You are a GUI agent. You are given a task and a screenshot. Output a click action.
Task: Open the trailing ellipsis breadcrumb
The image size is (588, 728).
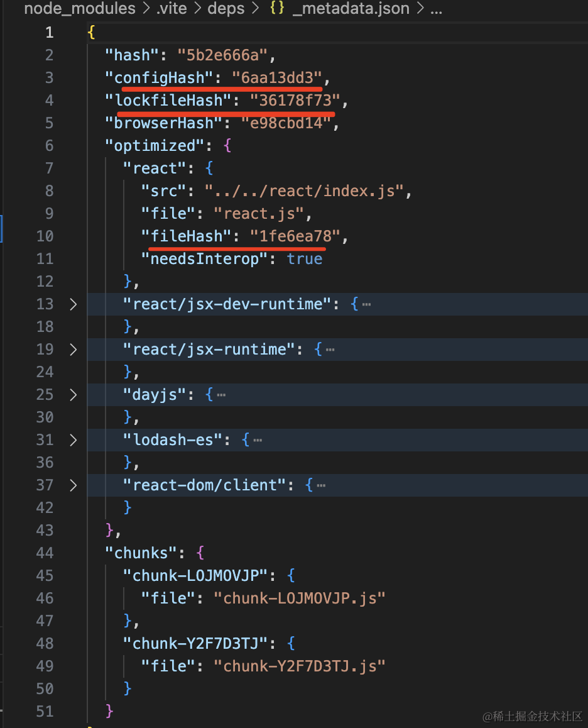click(436, 10)
